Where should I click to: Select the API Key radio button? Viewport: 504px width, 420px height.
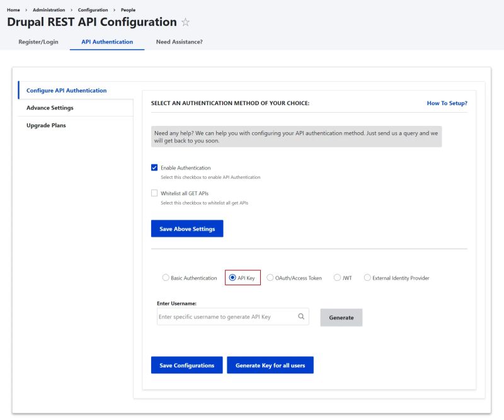pos(232,278)
